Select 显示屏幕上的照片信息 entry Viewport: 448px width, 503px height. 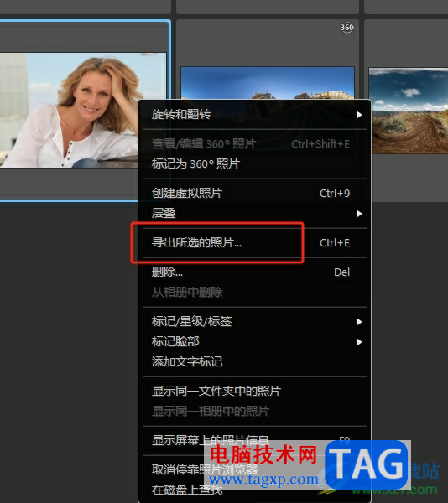pyautogui.click(x=255, y=440)
